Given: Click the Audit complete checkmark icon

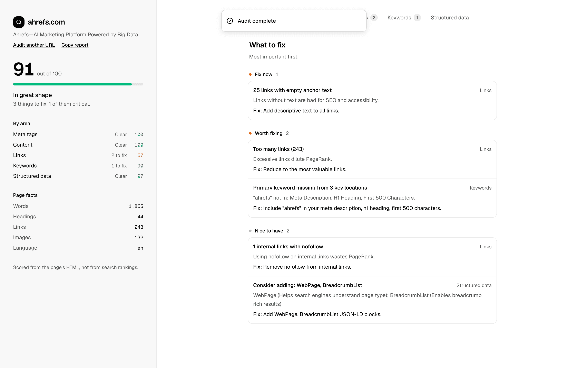Looking at the screenshot, I should (230, 21).
